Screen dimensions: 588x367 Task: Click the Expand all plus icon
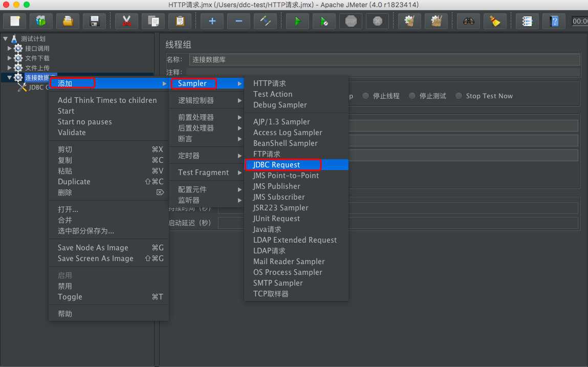point(212,21)
